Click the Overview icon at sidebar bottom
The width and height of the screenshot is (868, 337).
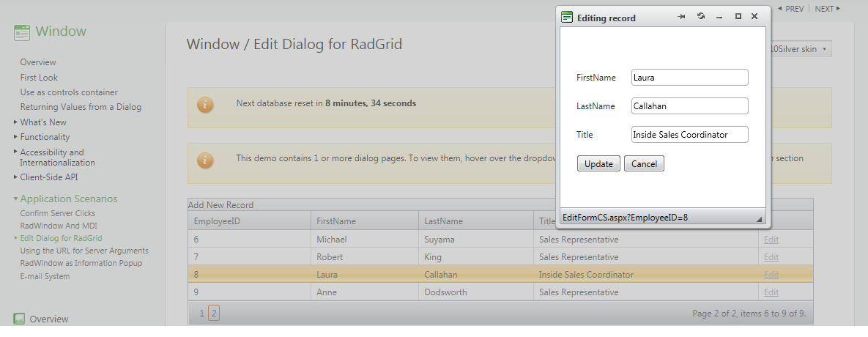20,319
